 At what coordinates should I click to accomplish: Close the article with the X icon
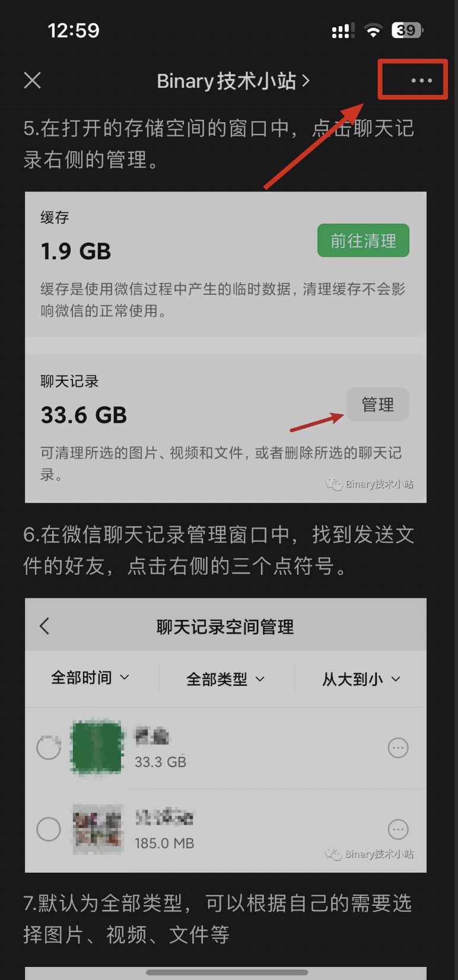click(33, 80)
